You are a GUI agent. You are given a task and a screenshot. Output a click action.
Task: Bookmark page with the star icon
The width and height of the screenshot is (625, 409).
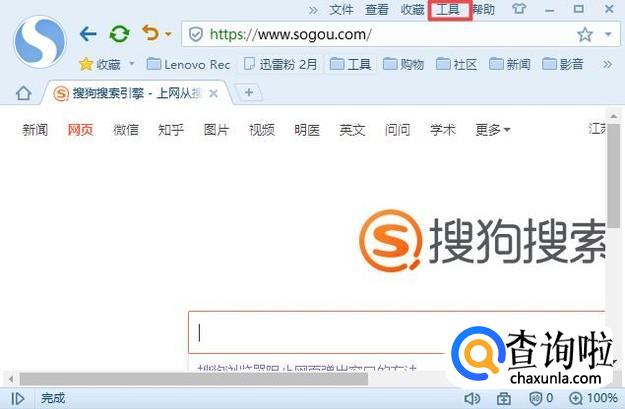pyautogui.click(x=585, y=35)
